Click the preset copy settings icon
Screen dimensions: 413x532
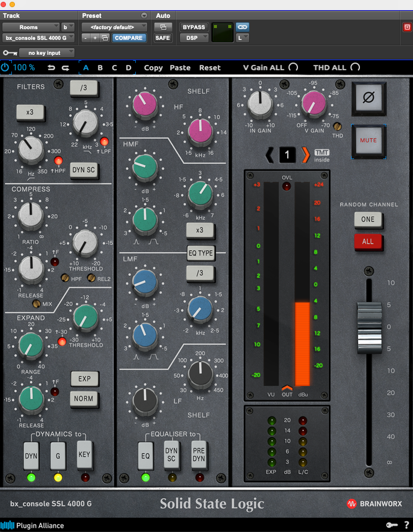tap(105, 38)
